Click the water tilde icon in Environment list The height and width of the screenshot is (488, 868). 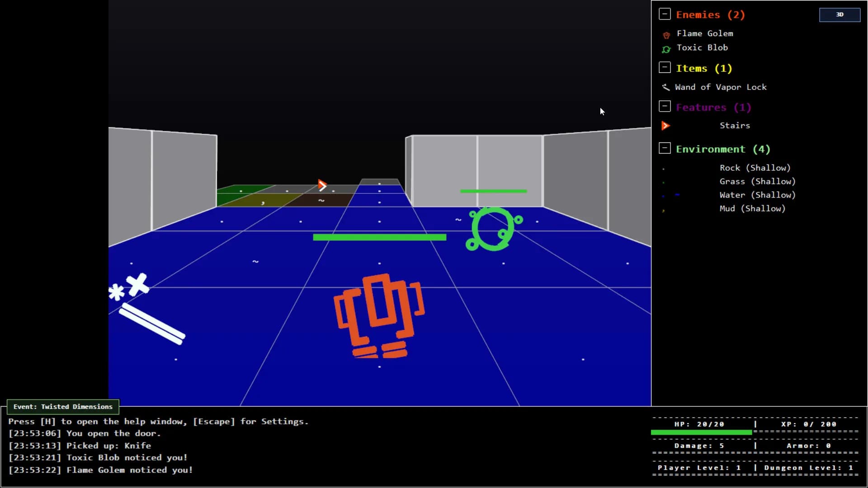[677, 195]
